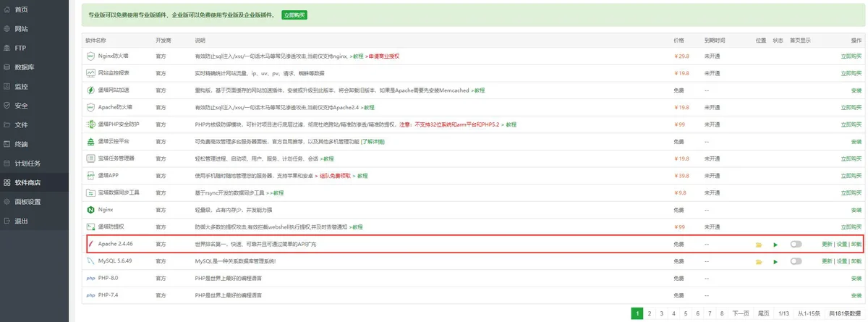
Task: Open 申请商业授权 link in Nginx防火墙 row
Action: [x=383, y=56]
